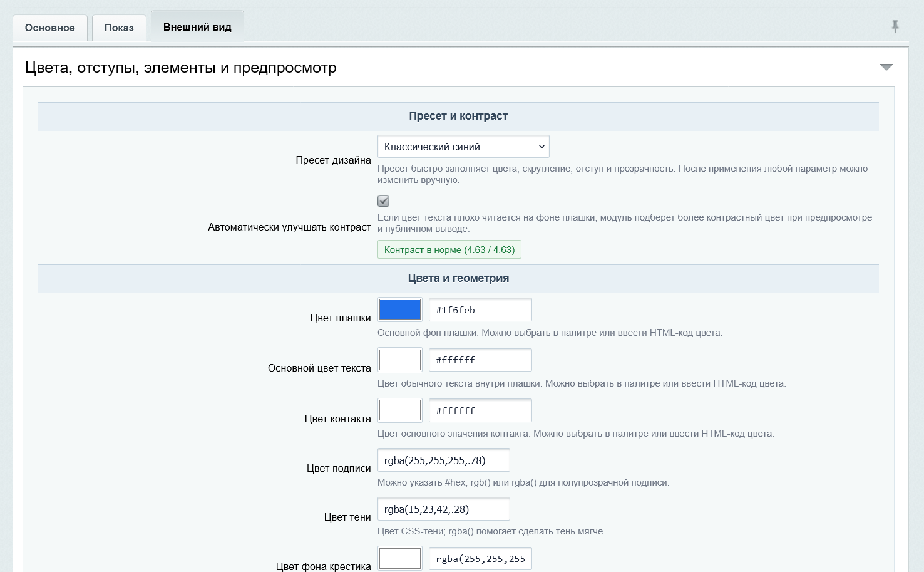Image resolution: width=924 pixels, height=572 pixels.
Task: Switch to the Показ tab
Action: (119, 28)
